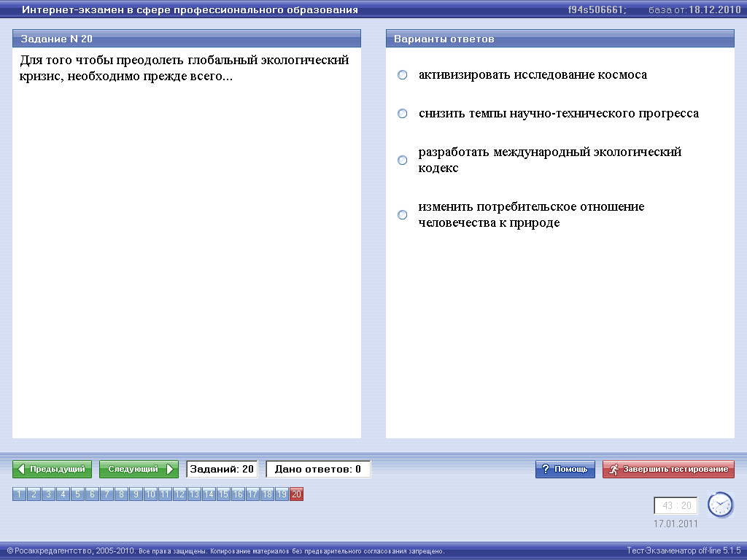The image size is (747, 560).
Task: Click the Следующий next-question button
Action: click(x=139, y=469)
